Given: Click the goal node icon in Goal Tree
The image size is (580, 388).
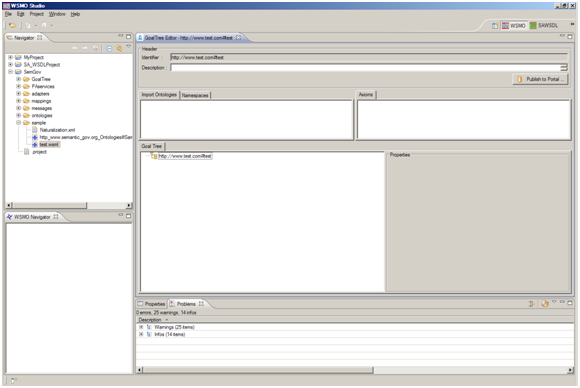Looking at the screenshot, I should click(154, 156).
